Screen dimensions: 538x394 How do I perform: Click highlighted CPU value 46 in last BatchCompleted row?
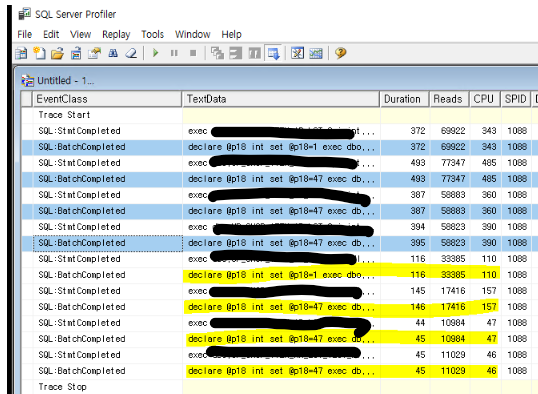(x=491, y=371)
